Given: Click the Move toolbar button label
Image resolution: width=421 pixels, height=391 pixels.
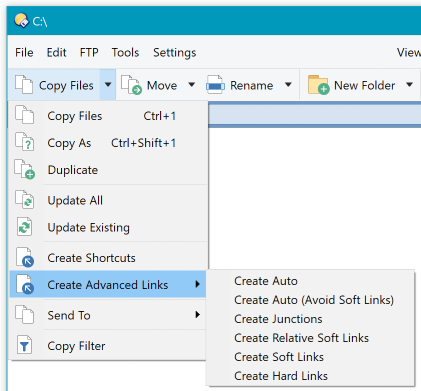Looking at the screenshot, I should click(x=162, y=85).
